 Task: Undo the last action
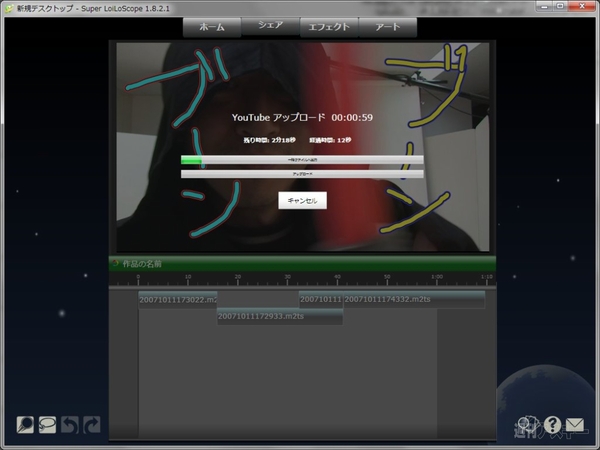coord(70,425)
